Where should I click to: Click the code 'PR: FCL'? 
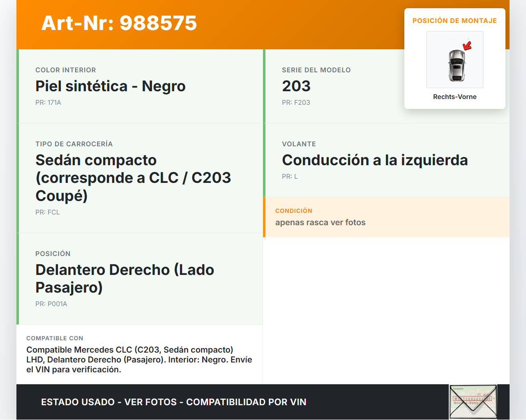click(x=48, y=212)
